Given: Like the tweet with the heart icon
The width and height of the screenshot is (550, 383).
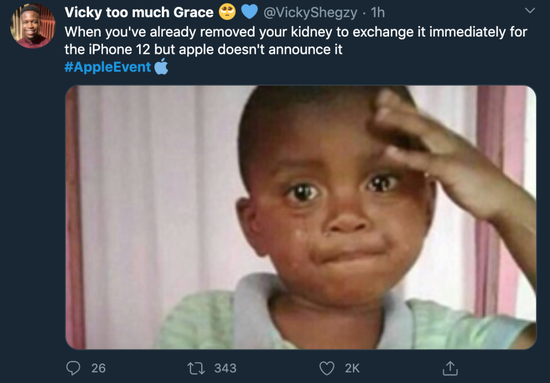Looking at the screenshot, I should point(327,368).
